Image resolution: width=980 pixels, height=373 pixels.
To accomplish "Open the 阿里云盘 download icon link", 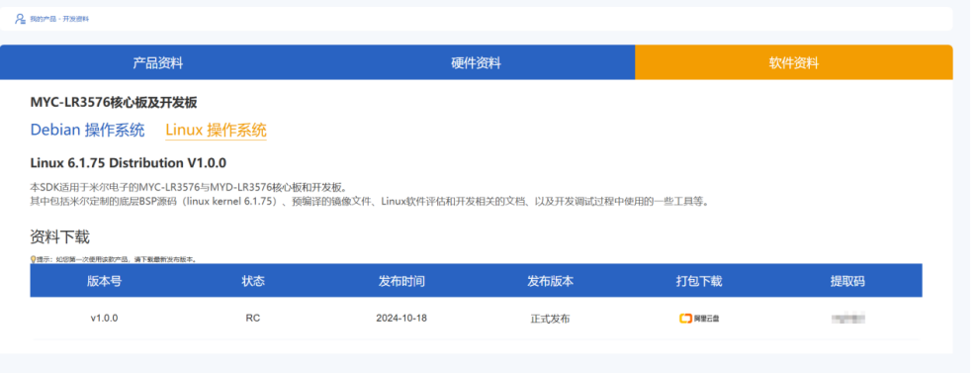I will point(699,318).
